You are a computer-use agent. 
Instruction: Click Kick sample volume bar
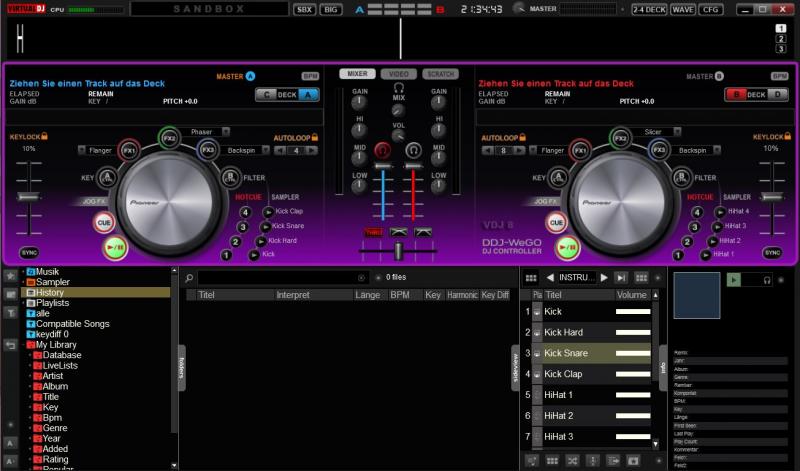pos(633,312)
